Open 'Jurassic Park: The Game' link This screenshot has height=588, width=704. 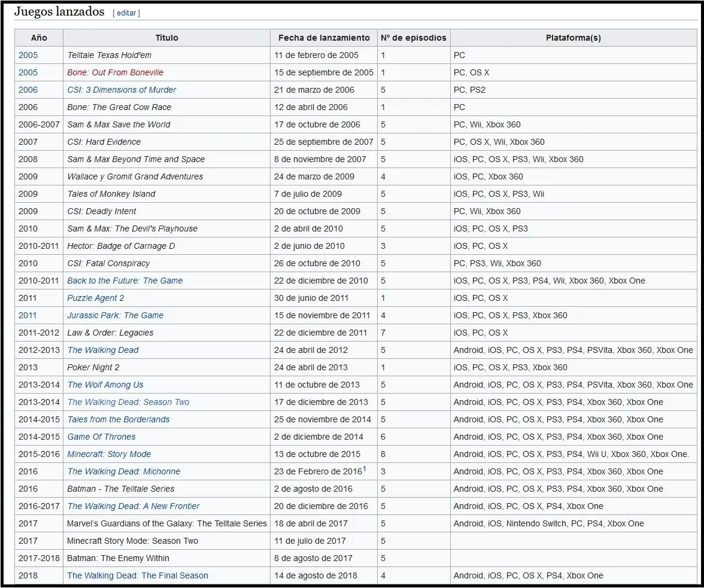pyautogui.click(x=116, y=315)
